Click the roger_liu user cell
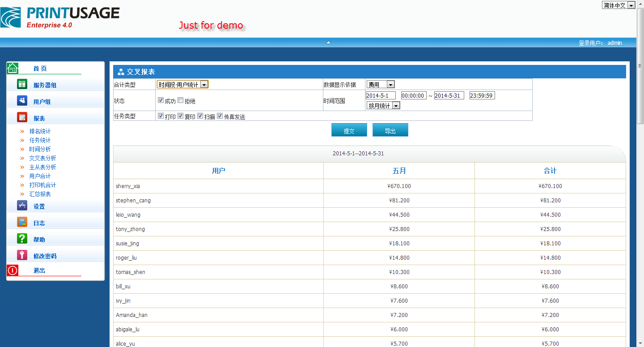 (218, 258)
